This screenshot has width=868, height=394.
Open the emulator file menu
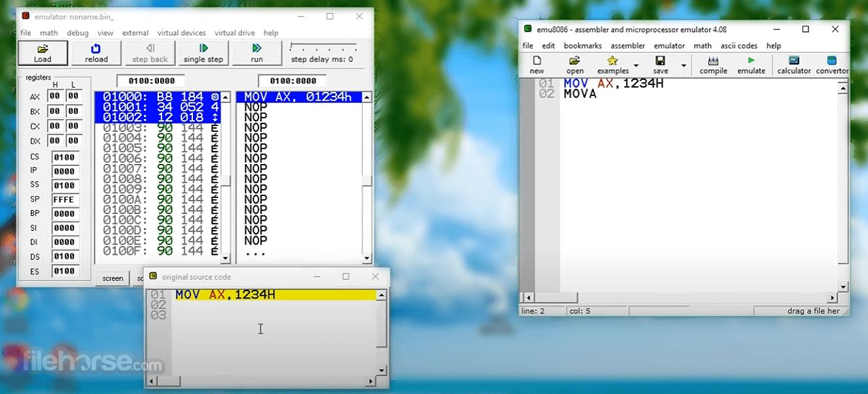(x=26, y=33)
